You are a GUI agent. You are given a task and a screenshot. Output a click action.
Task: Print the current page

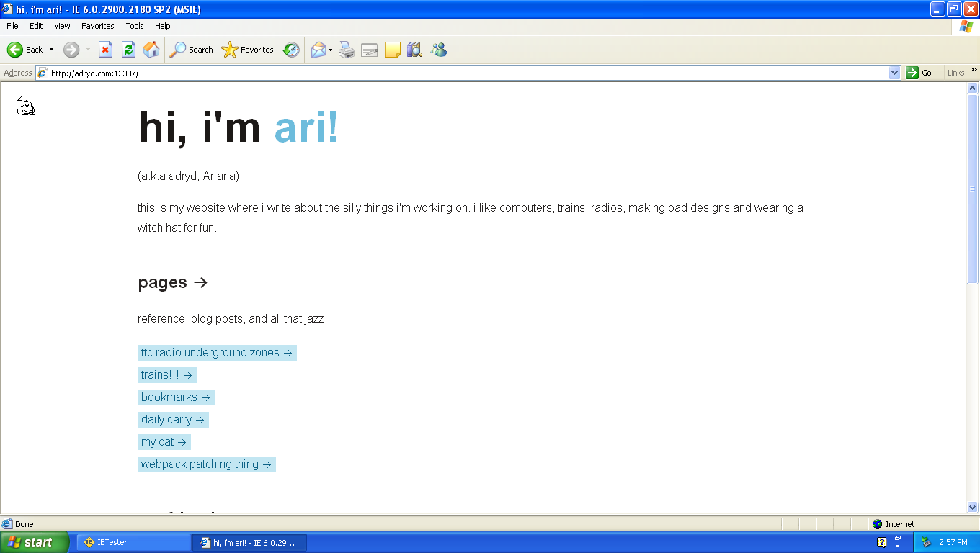(347, 49)
